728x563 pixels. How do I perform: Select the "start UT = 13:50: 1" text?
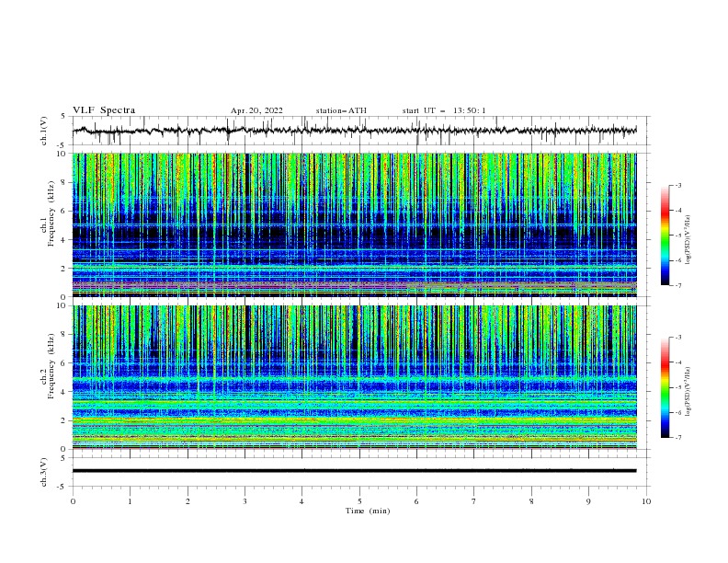[x=444, y=110]
